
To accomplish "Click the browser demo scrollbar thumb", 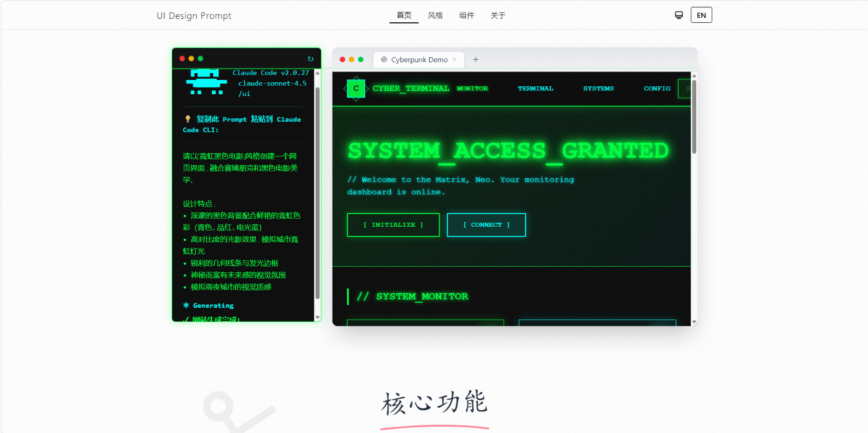I will [694, 117].
